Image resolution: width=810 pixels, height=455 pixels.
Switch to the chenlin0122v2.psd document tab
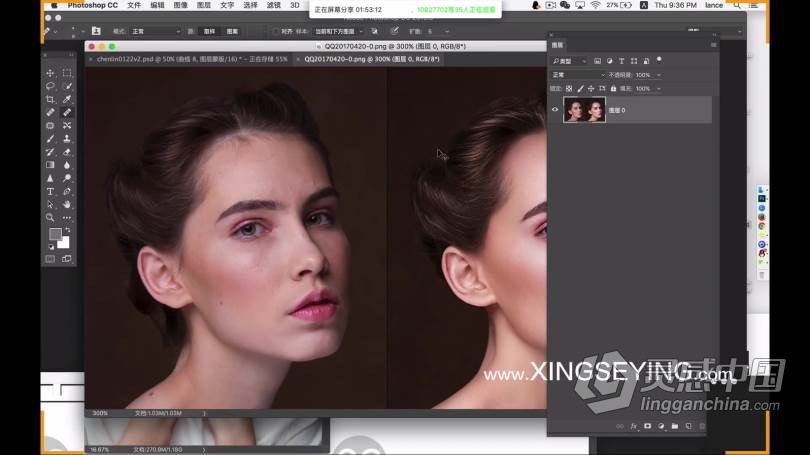(192, 59)
